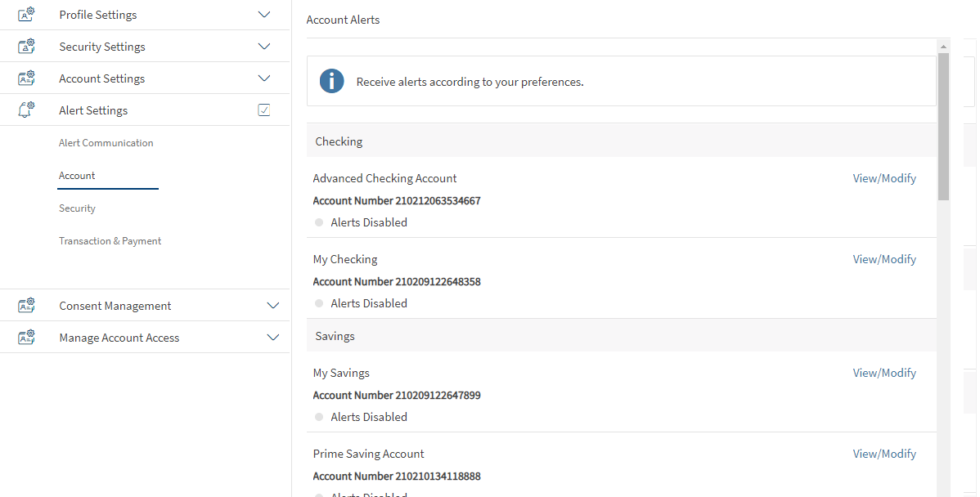Click the Alert Settings bell icon
Screen dimensions: 980x497
(x=26, y=110)
